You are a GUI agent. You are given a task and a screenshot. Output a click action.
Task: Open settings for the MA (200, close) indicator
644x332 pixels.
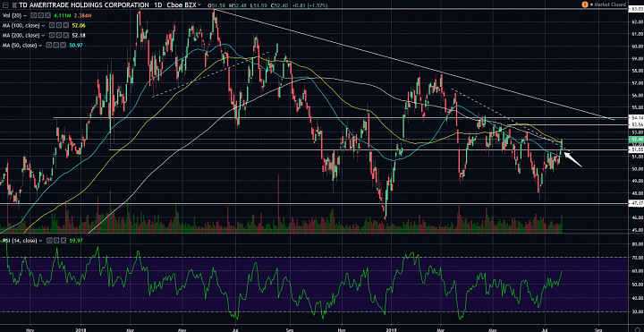tap(59, 35)
